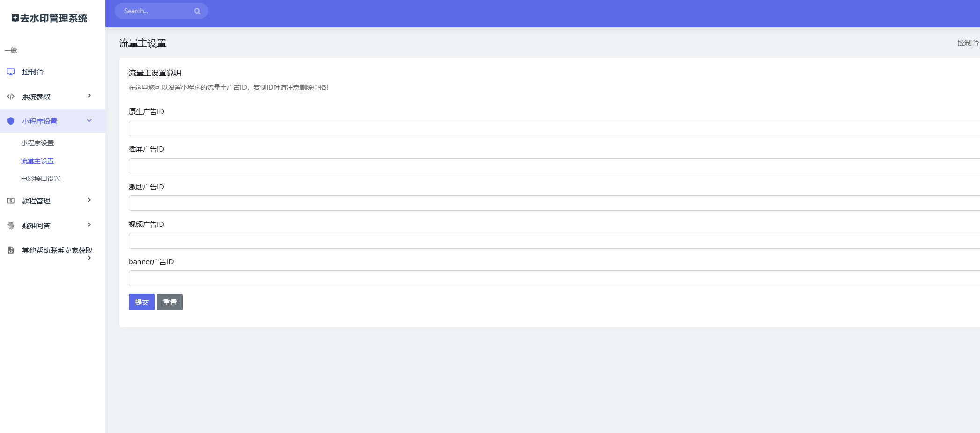Click the 其他帮助联系卖家获取 file icon
This screenshot has width=980, height=433.
[11, 251]
